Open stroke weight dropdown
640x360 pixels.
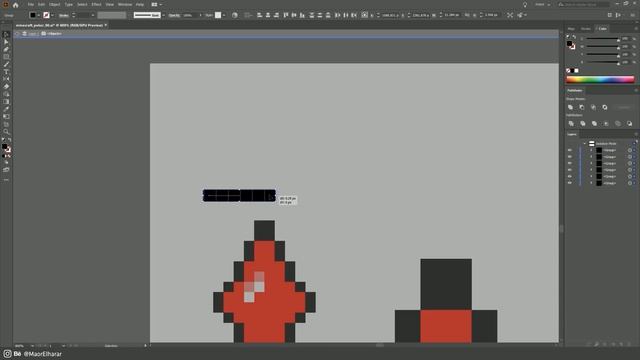click(93, 15)
